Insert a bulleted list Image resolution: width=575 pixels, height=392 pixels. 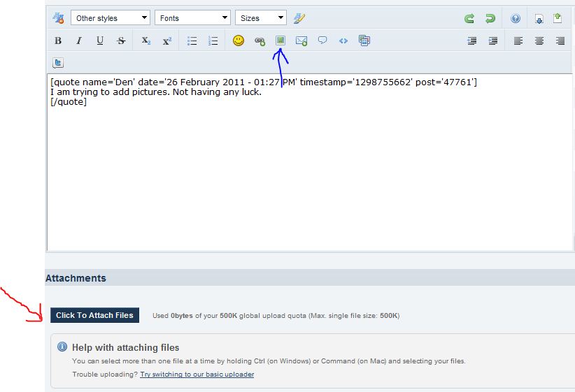coord(192,41)
